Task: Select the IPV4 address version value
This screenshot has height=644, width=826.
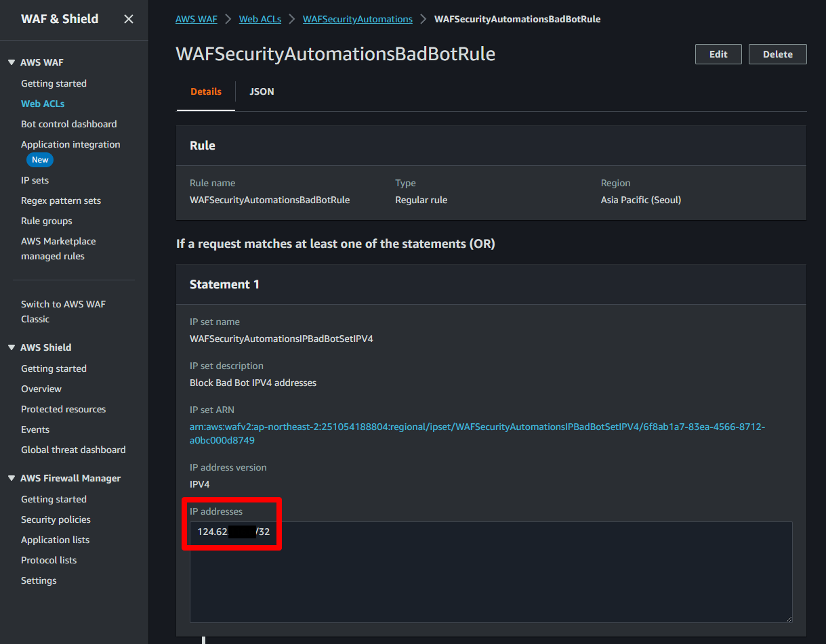Action: (200, 484)
